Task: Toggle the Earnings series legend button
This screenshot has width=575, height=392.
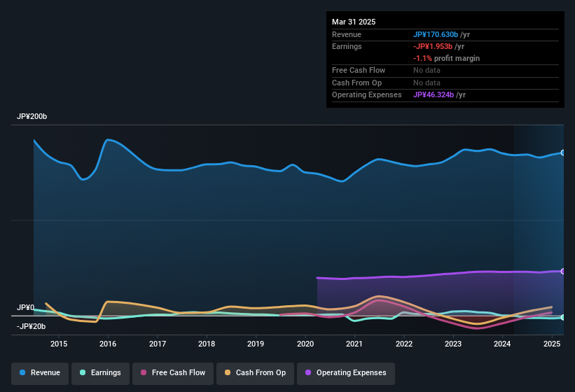Action: click(x=100, y=373)
